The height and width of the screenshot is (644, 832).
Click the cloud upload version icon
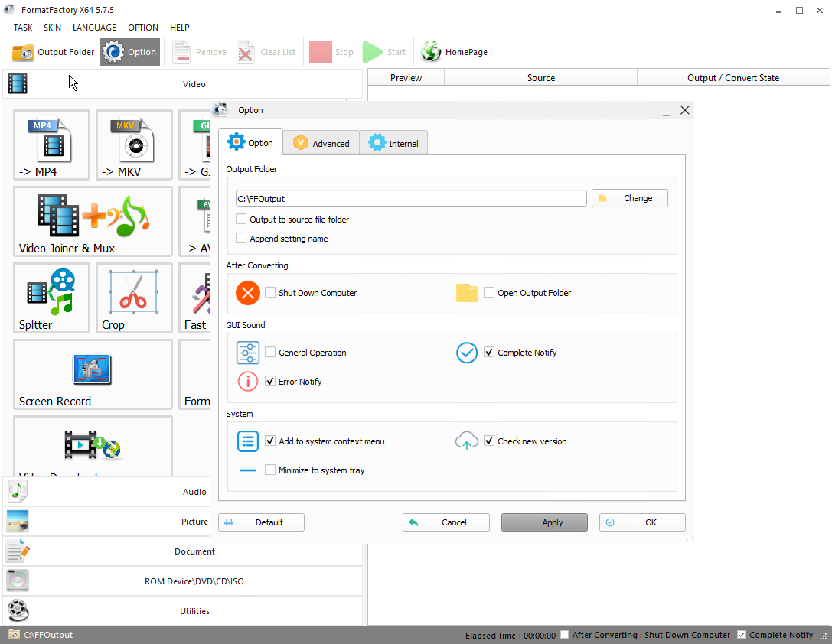[x=467, y=441]
